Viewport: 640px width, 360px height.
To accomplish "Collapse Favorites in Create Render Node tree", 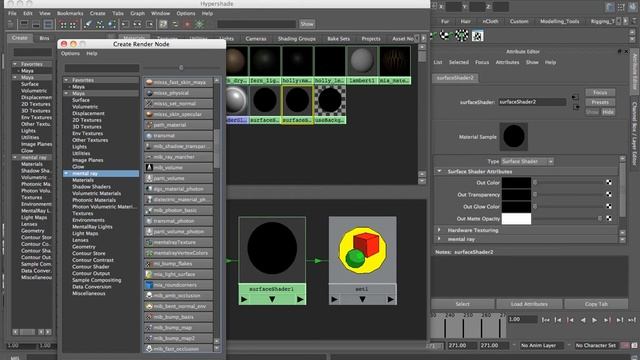I will tap(66, 80).
